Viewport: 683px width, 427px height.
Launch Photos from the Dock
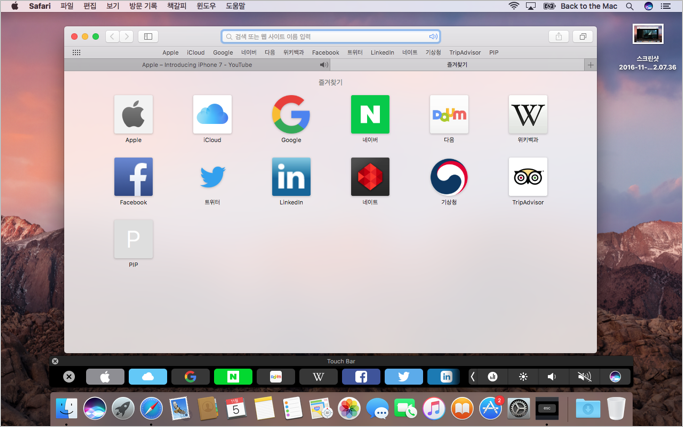point(349,408)
